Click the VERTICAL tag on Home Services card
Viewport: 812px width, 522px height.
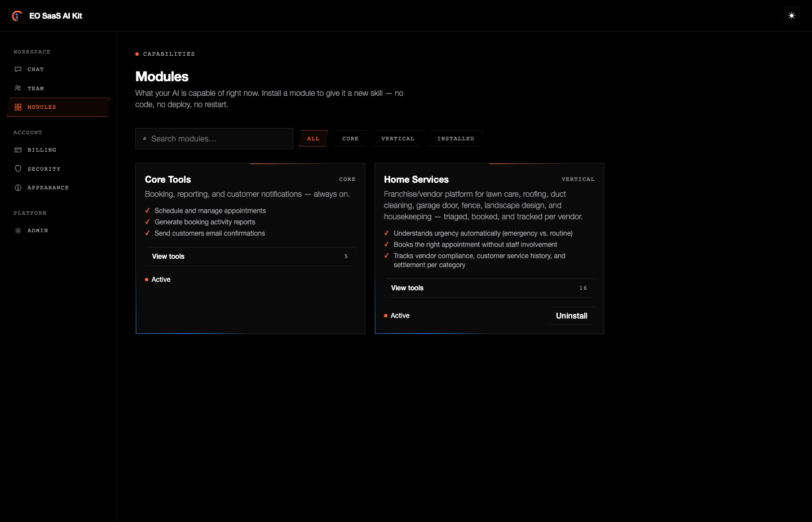coord(578,179)
